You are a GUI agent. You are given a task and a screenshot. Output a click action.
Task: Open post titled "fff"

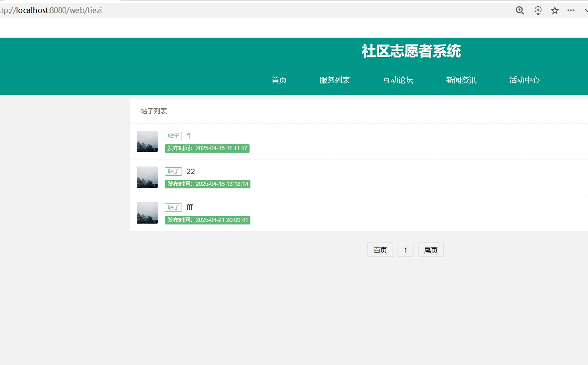pos(190,207)
